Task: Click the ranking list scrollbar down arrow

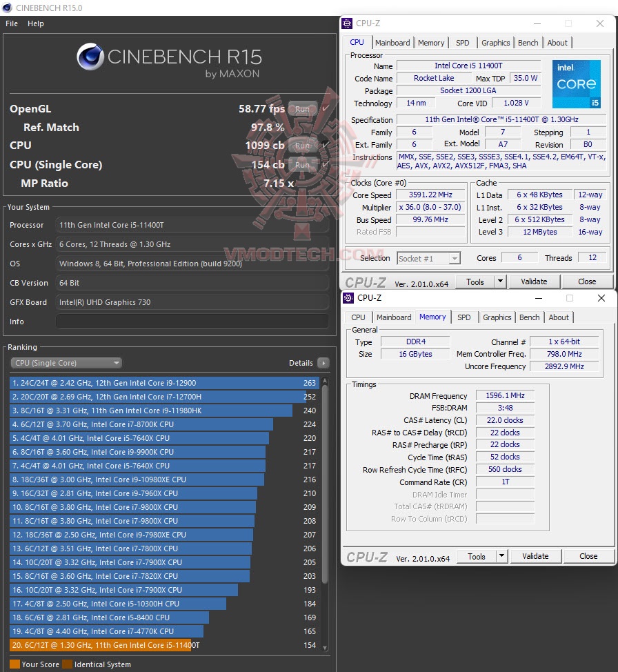Action: pos(325,648)
